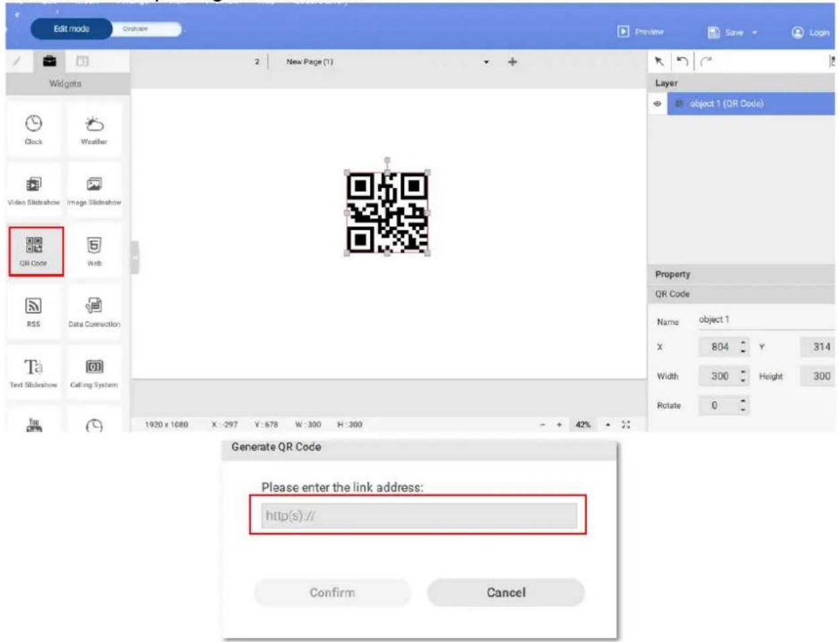The width and height of the screenshot is (840, 642).
Task: Open the pencil drawing tab
Action: coord(17,61)
